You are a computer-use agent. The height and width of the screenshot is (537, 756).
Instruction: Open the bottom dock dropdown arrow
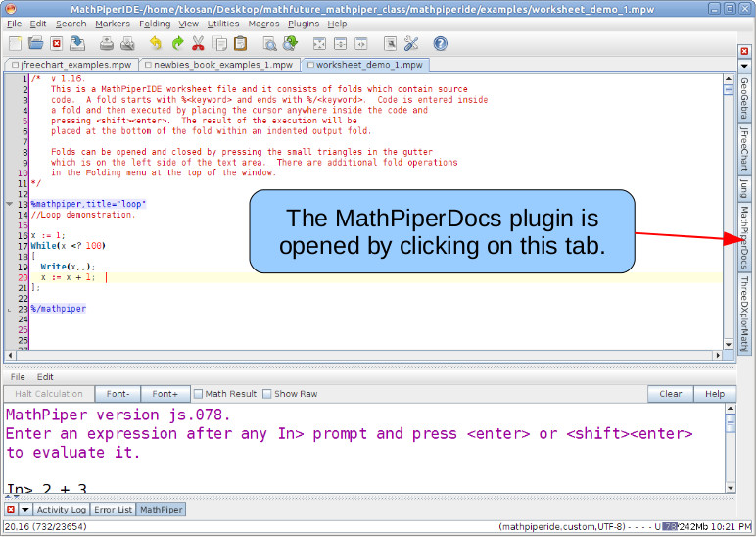pyautogui.click(x=25, y=509)
